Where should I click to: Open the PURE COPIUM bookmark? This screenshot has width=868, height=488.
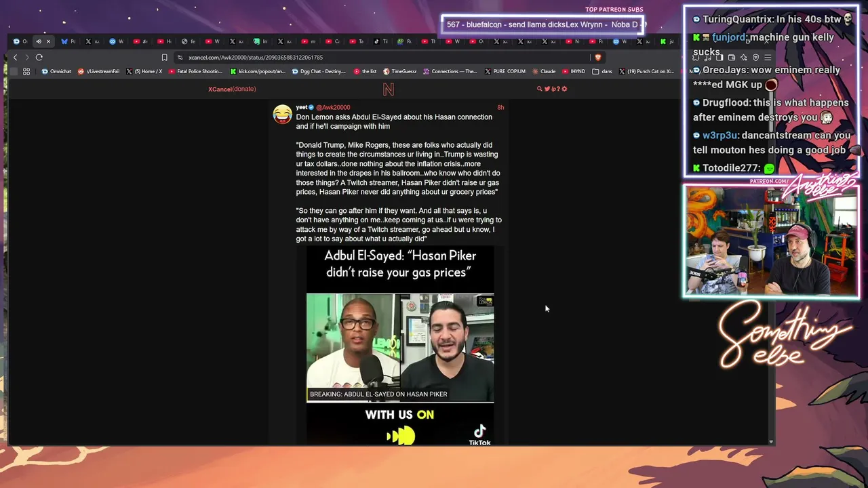click(x=505, y=71)
